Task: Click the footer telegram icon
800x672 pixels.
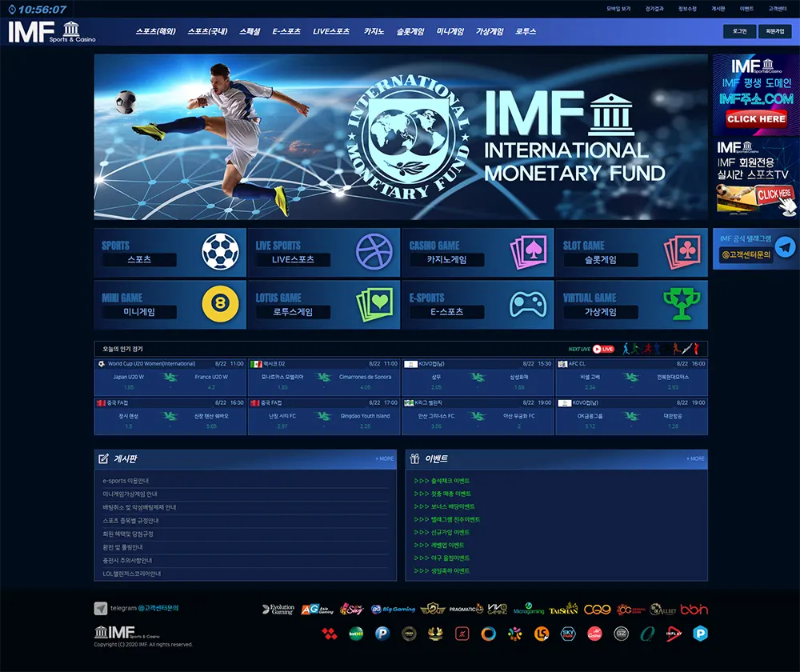Action: point(101,608)
